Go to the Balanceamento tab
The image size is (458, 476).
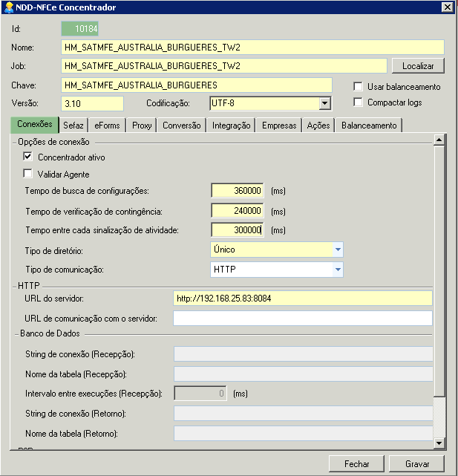(x=369, y=125)
